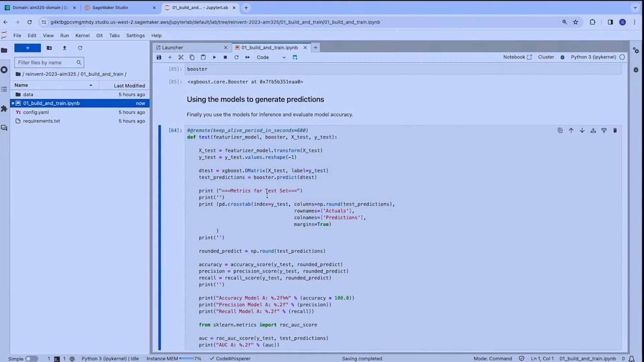The height and width of the screenshot is (362, 644).
Task: Open the cell type Code dropdown
Action: pyautogui.click(x=271, y=57)
